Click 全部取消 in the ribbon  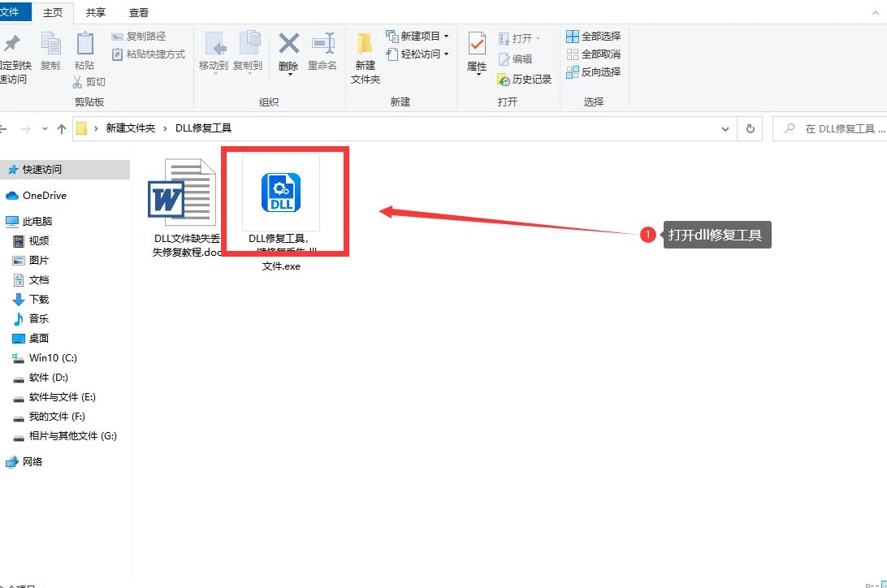pyautogui.click(x=594, y=54)
